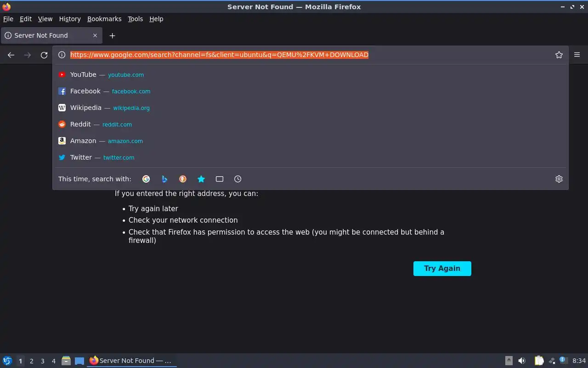Focus Firefox window from taskbar entry

coord(132,361)
